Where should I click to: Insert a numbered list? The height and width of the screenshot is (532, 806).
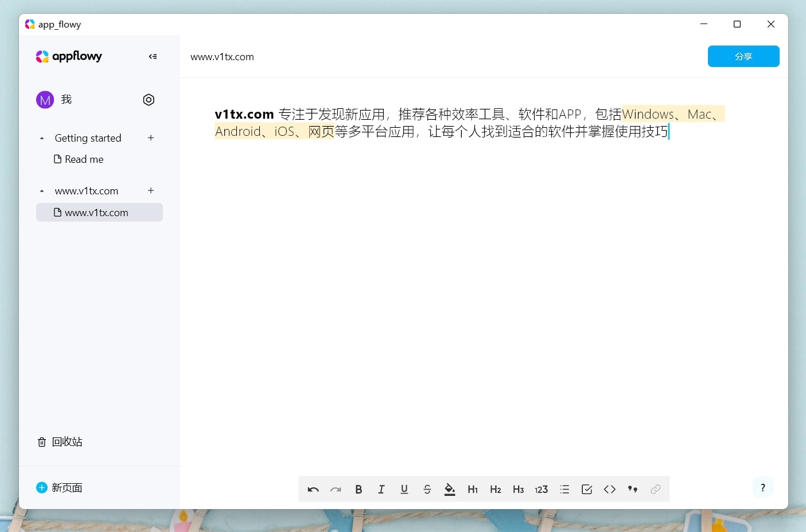coord(541,489)
